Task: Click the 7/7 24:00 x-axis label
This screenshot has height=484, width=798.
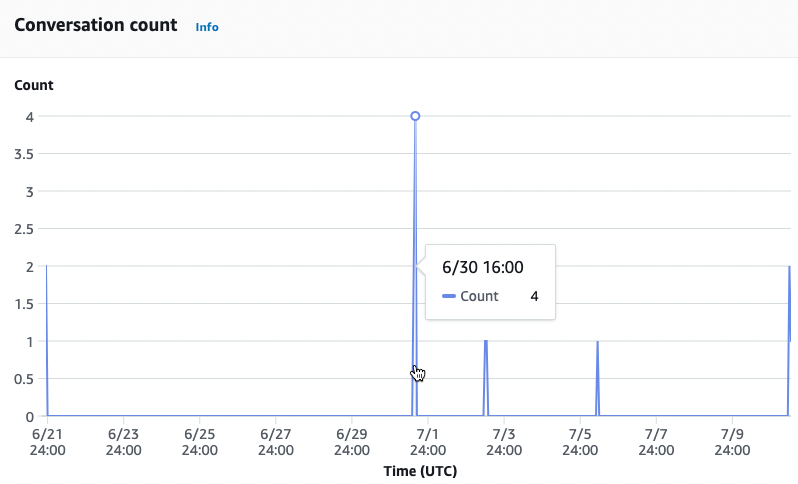Action: (x=656, y=442)
